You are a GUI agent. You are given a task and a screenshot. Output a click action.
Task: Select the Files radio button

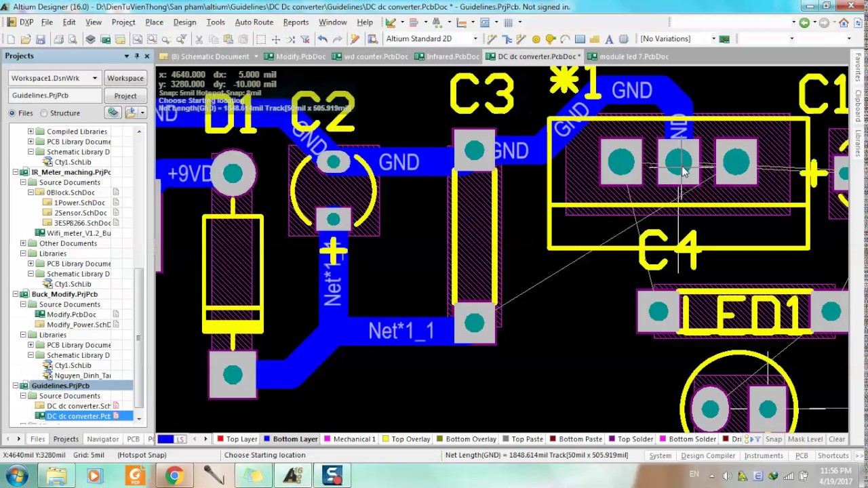[12, 113]
